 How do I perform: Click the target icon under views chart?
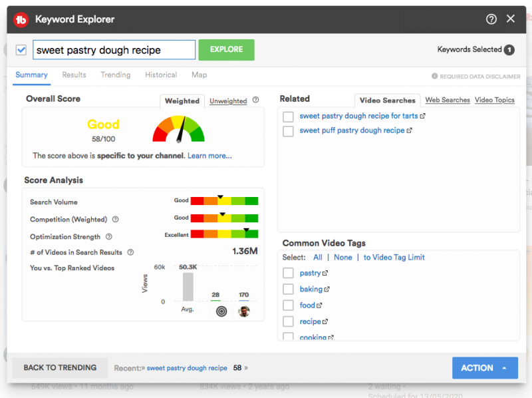click(x=221, y=311)
